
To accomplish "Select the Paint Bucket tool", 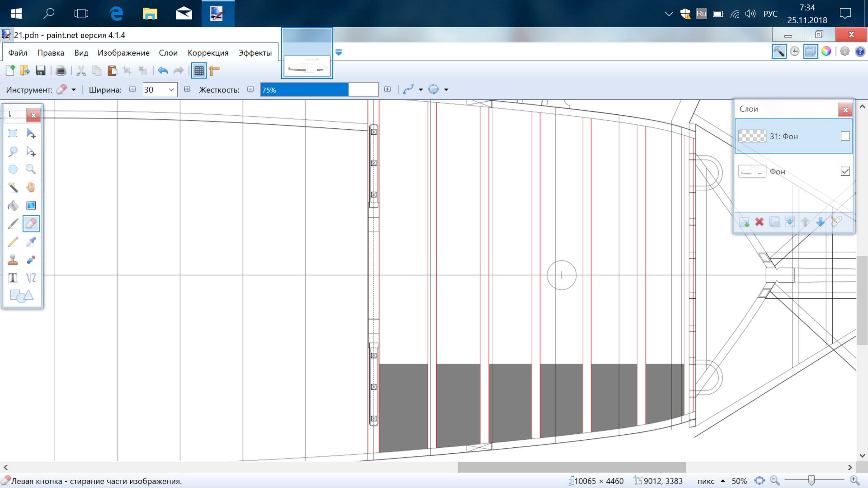I will (13, 206).
